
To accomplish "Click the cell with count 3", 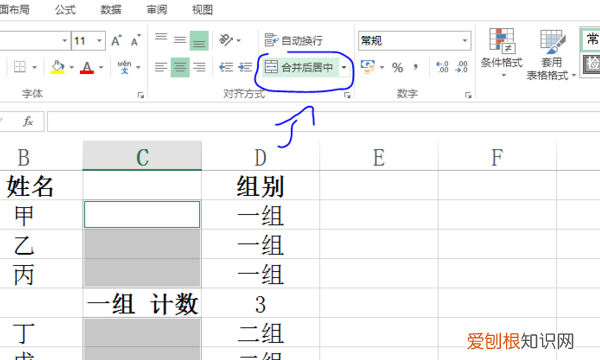I will pos(261,303).
